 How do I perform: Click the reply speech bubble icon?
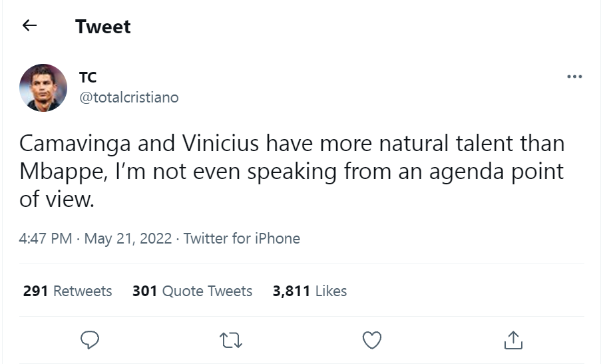point(90,340)
